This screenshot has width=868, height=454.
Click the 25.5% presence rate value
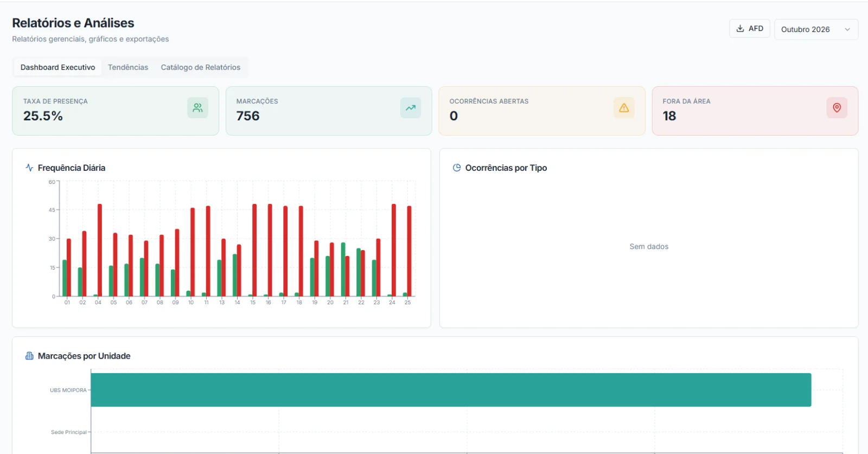pyautogui.click(x=43, y=116)
